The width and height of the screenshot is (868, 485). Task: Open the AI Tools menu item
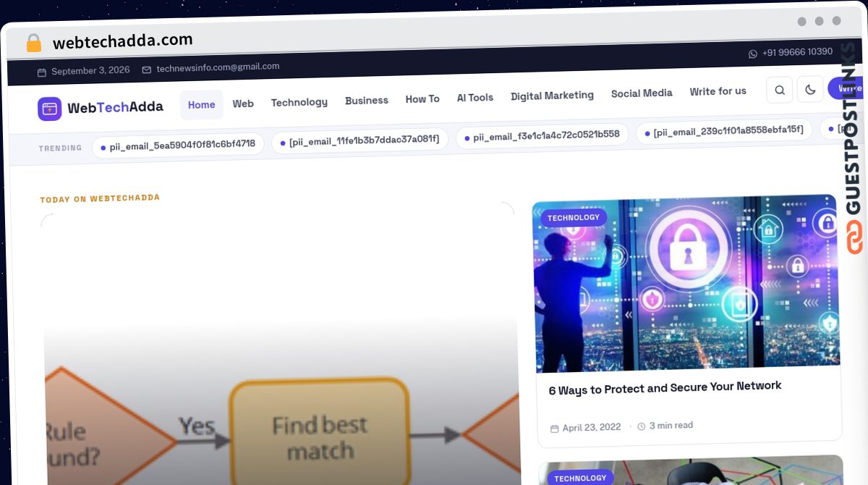point(475,98)
